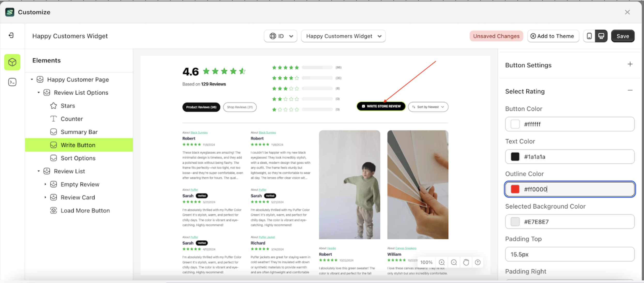Viewport: 644px width, 283px height.
Task: Open the Elements panel icon in sidebar
Action: [x=12, y=62]
